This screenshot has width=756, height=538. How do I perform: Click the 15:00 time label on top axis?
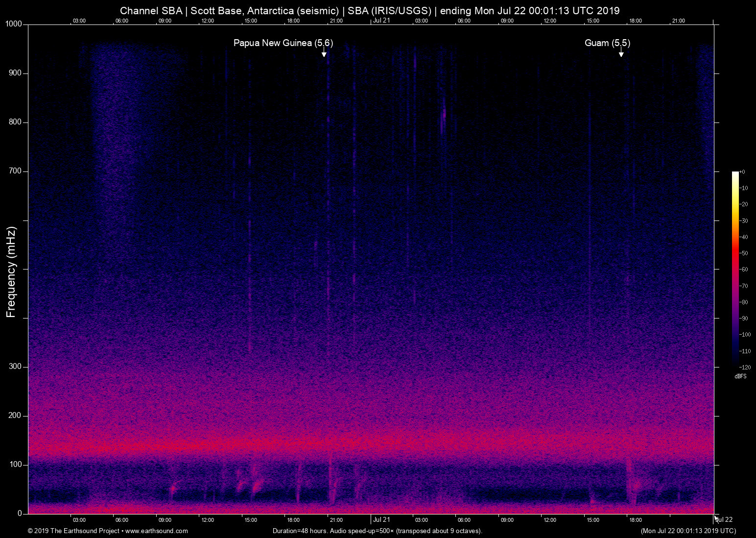click(251, 21)
